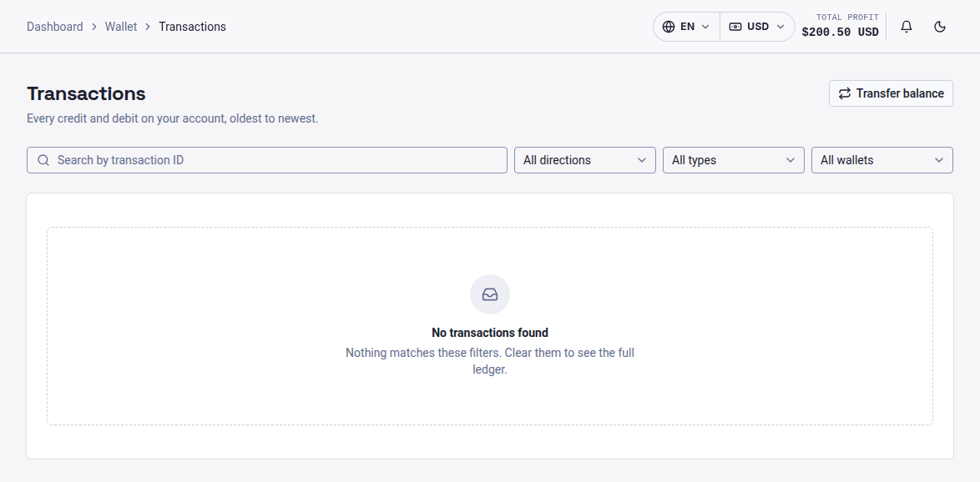The height and width of the screenshot is (482, 980).
Task: Open the notifications bell
Action: (x=907, y=27)
